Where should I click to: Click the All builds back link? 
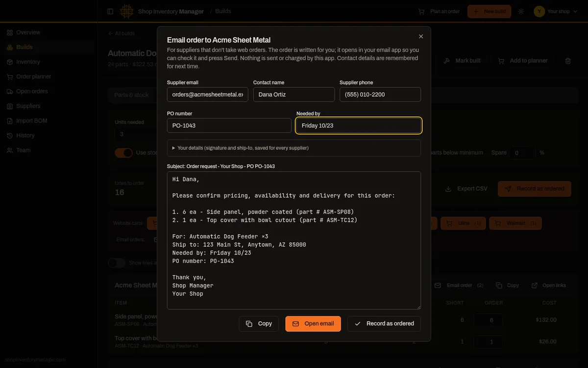(122, 33)
